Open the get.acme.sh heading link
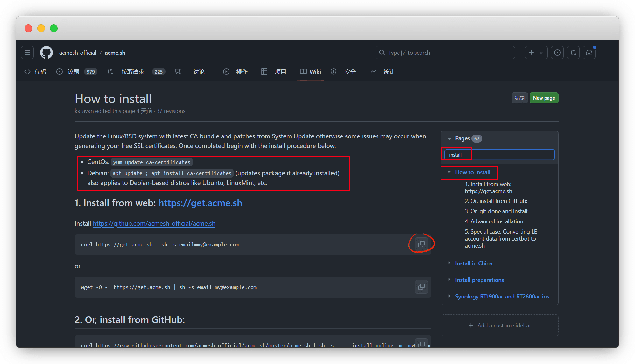635x364 pixels. (x=200, y=203)
